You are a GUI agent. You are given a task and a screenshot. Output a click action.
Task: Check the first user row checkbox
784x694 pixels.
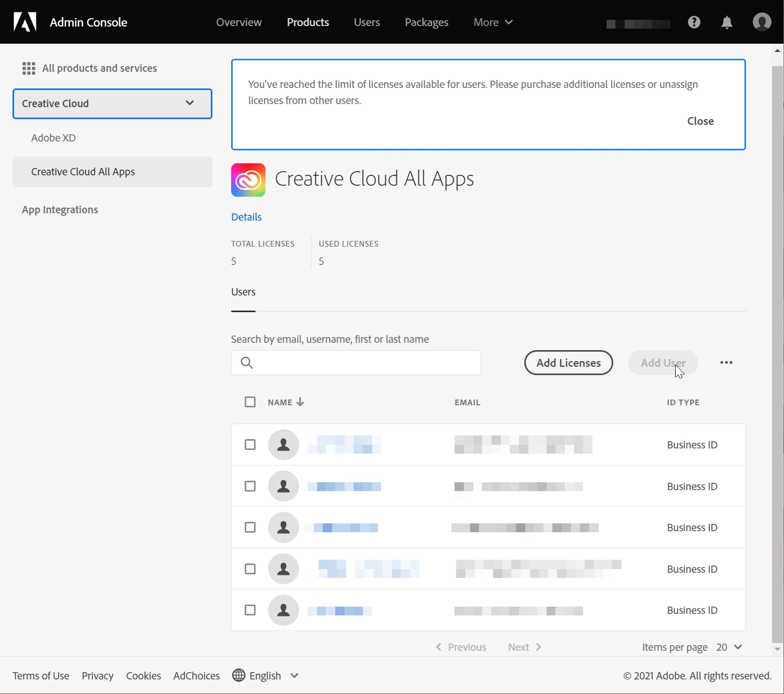click(250, 445)
